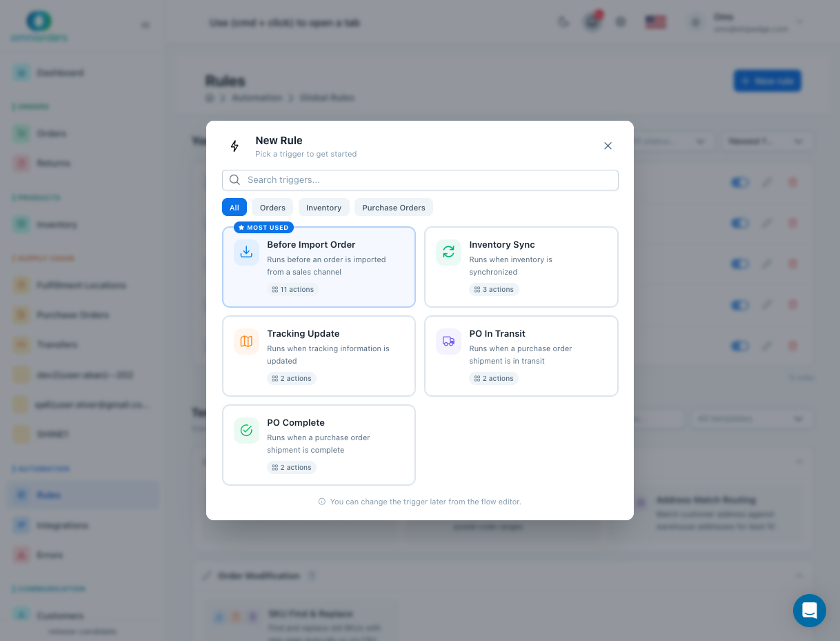This screenshot has width=840, height=641.
Task: Toggle the first rule's enable switch
Action: [x=740, y=183]
